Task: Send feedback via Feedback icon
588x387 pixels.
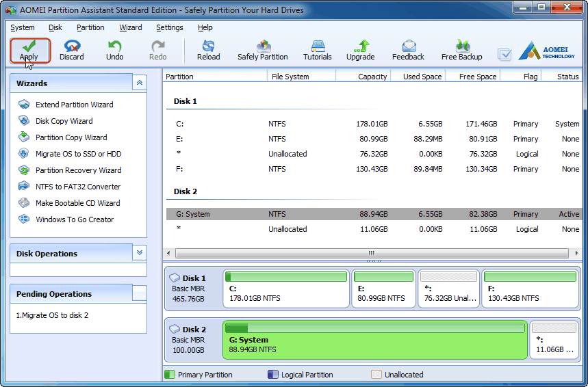Action: click(x=408, y=50)
